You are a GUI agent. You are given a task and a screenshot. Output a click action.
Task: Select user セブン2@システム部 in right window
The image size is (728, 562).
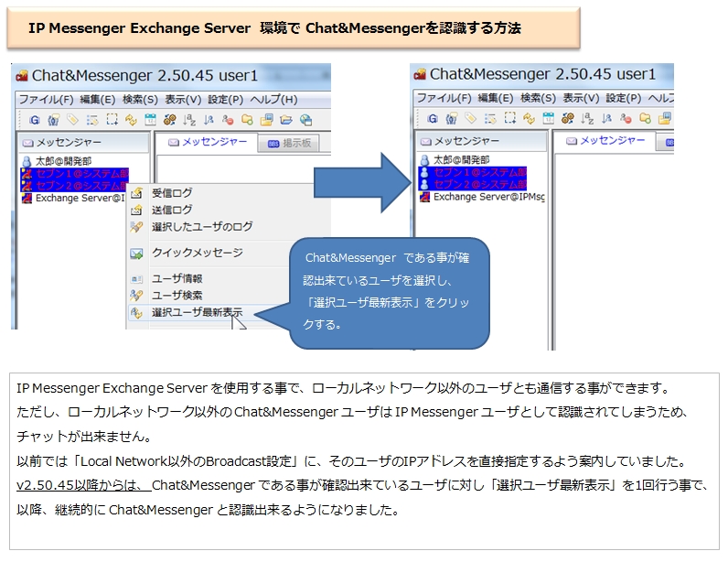[473, 185]
